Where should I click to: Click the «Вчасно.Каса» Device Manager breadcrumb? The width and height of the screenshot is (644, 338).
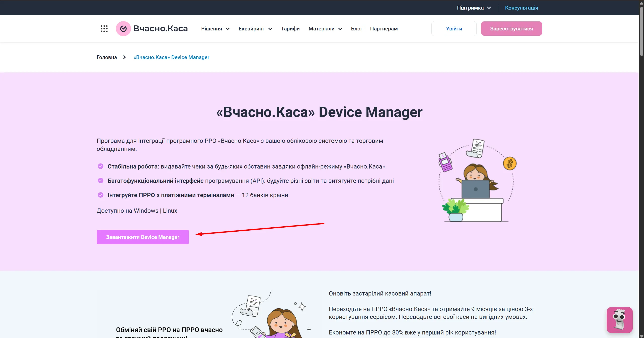(x=171, y=57)
